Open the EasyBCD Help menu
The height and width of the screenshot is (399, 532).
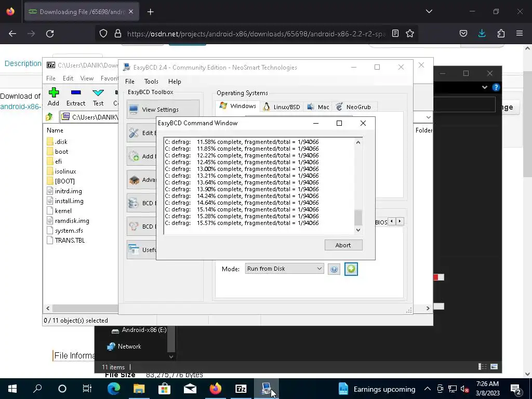click(175, 82)
